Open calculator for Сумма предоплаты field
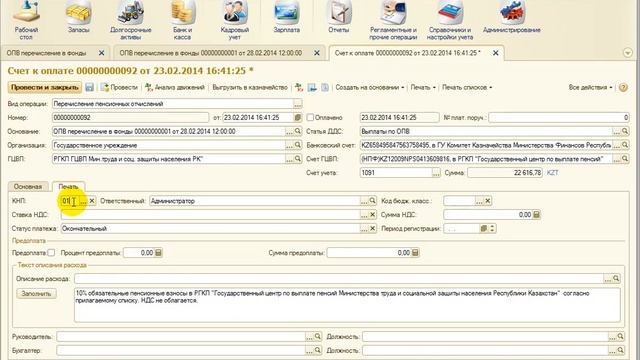 pyautogui.click(x=415, y=253)
